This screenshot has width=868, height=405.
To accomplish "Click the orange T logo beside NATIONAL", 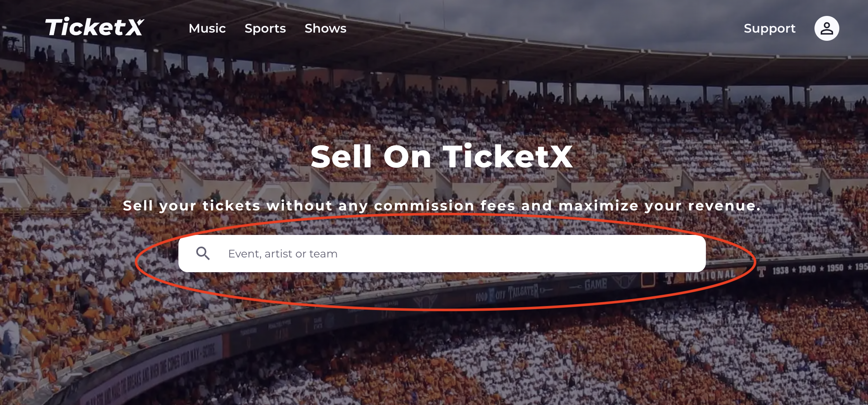I will coord(669,278).
